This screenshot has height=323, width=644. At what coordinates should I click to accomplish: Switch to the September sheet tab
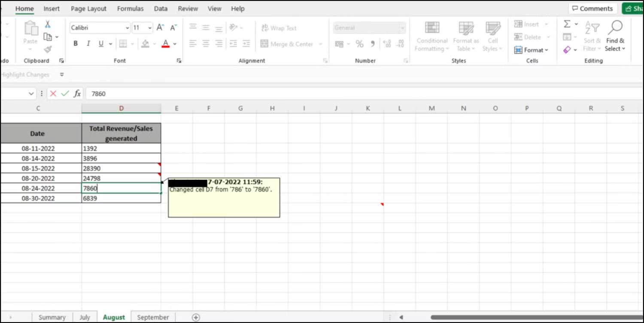coord(152,317)
